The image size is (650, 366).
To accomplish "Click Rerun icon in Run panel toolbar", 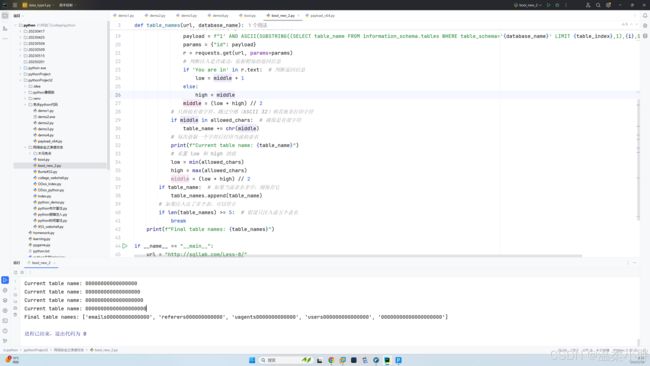I will pyautogui.click(x=16, y=272).
